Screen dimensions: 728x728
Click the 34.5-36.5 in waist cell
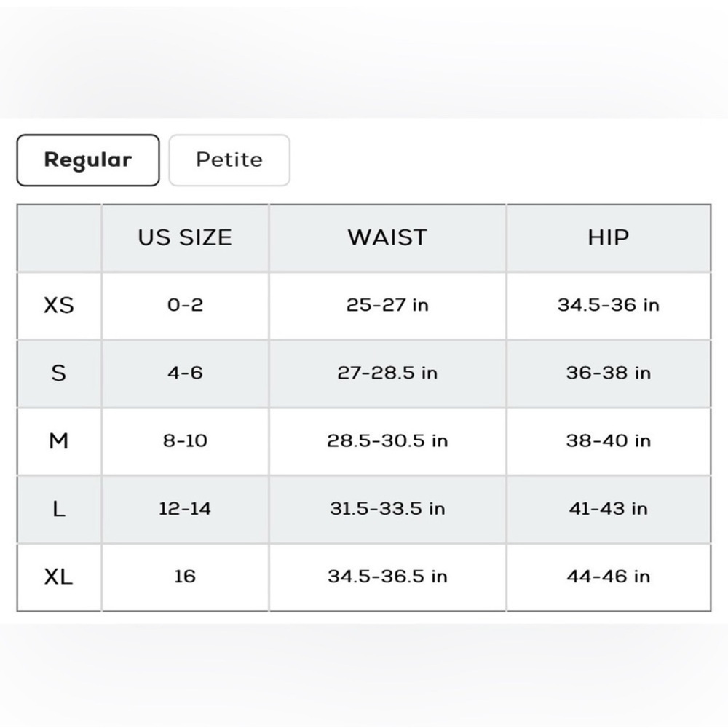click(x=388, y=577)
